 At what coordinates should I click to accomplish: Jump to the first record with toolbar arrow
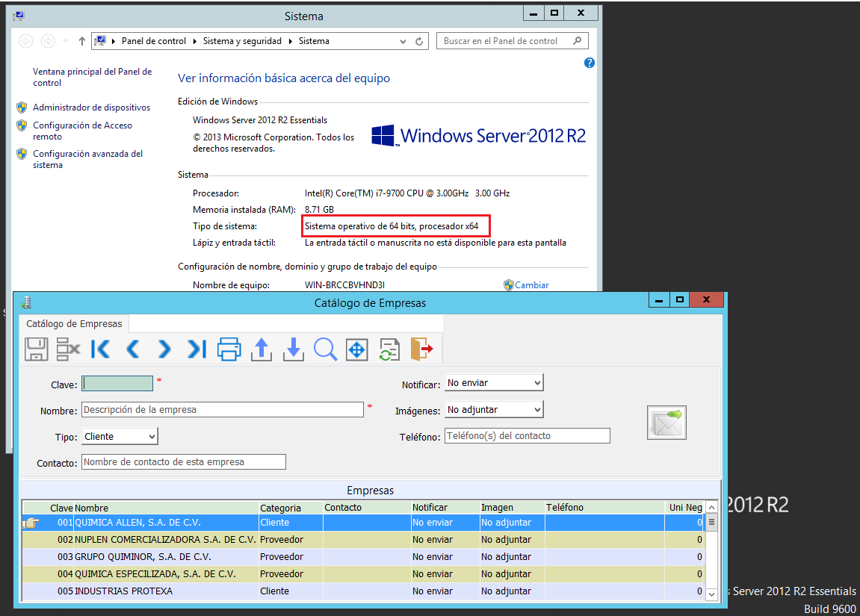coord(100,349)
